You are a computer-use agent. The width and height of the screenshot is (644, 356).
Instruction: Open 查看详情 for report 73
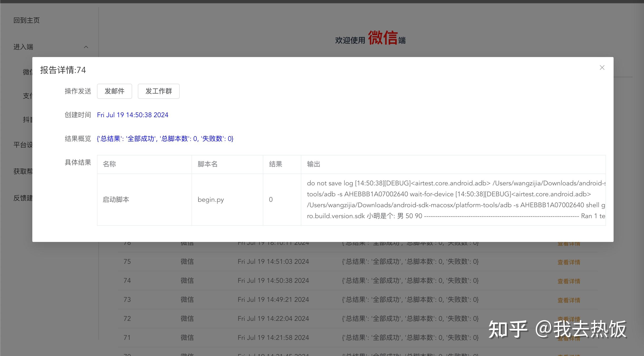click(568, 300)
